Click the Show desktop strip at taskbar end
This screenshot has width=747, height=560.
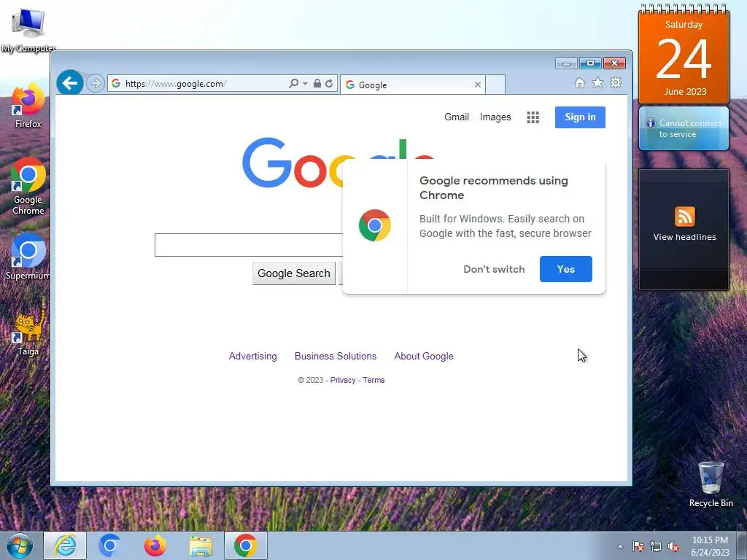742,546
